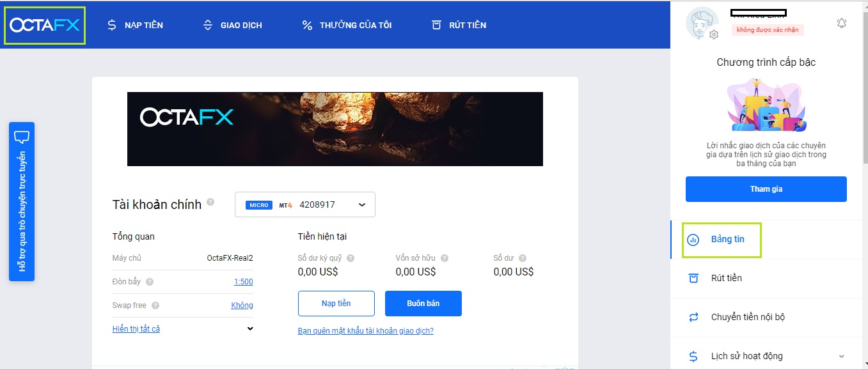The height and width of the screenshot is (370, 868).
Task: Click the Chương trình cấp bậc heading
Action: tap(766, 63)
